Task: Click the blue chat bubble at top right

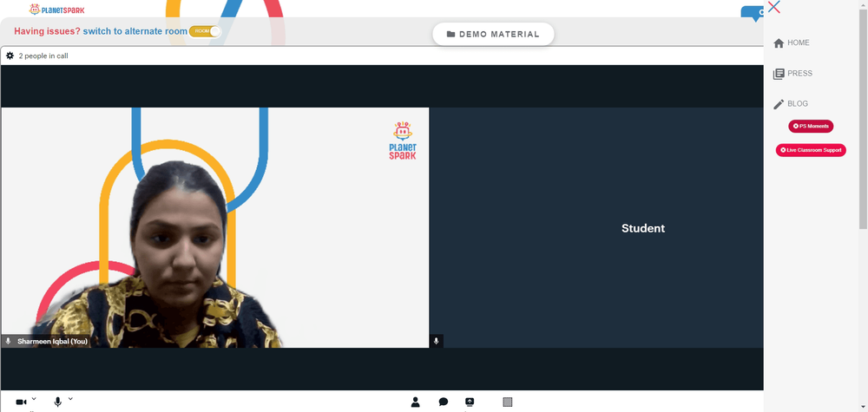Action: tap(753, 13)
